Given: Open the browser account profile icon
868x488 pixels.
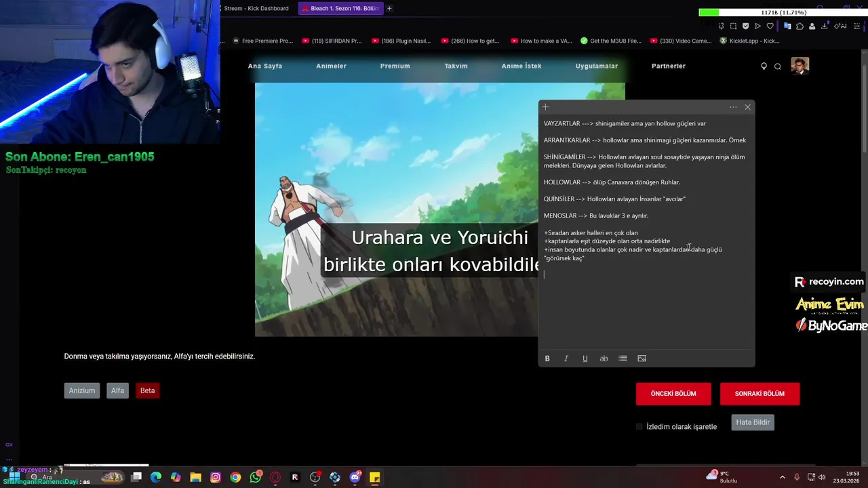Looking at the screenshot, I should [x=812, y=26].
